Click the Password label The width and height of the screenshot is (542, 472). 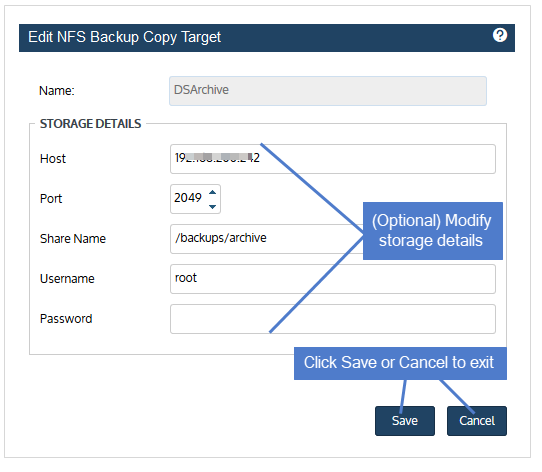(x=66, y=318)
